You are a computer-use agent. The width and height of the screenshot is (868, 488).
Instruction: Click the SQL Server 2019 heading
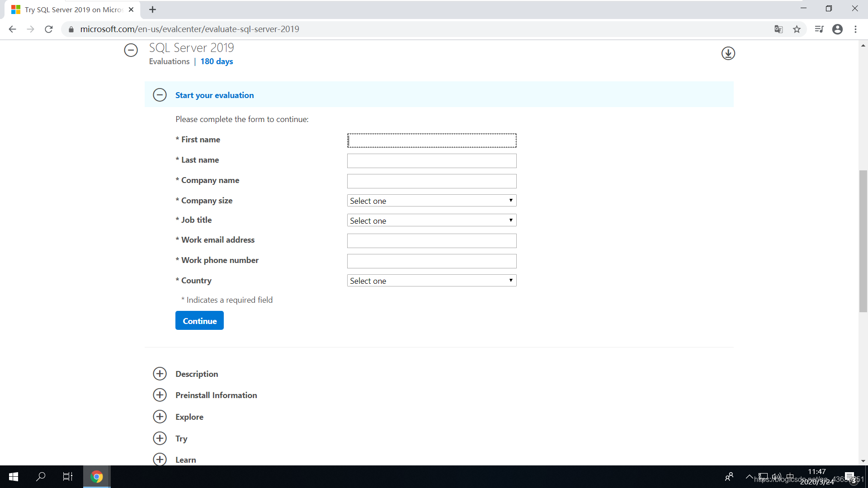tap(192, 47)
